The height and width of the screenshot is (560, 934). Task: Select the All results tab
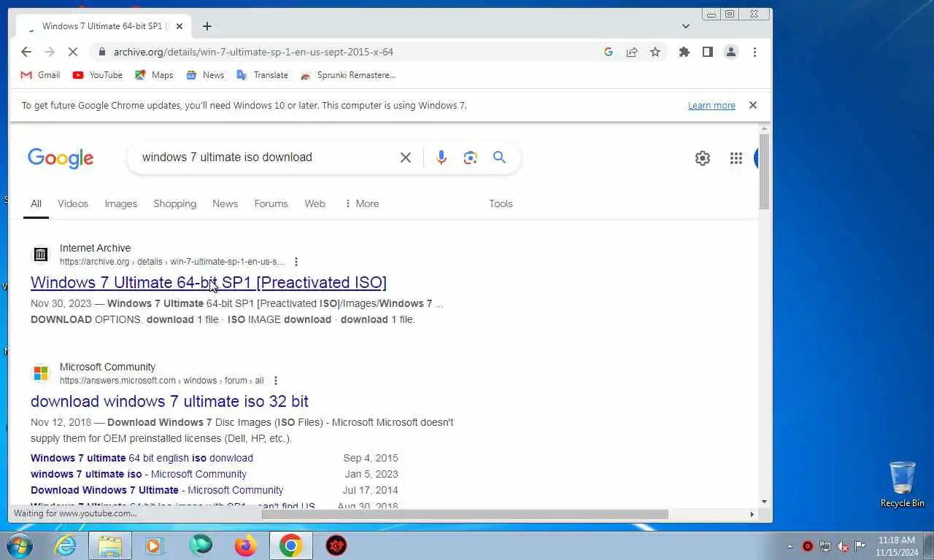(36, 203)
